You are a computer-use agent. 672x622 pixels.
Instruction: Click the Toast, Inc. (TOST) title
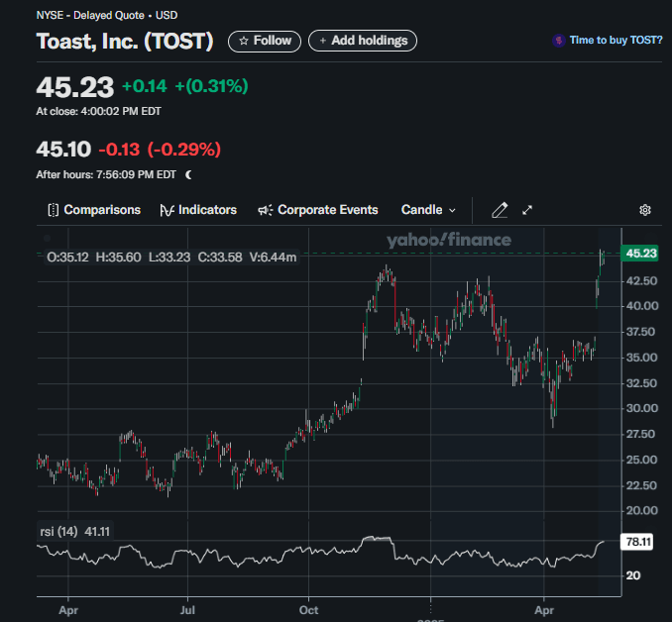(125, 42)
